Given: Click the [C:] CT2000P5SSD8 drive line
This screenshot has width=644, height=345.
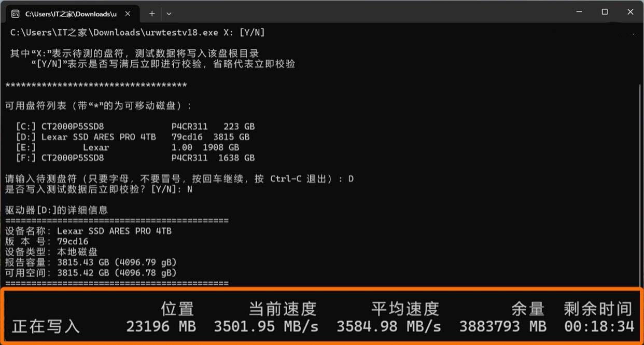Looking at the screenshot, I should pyautogui.click(x=135, y=126).
